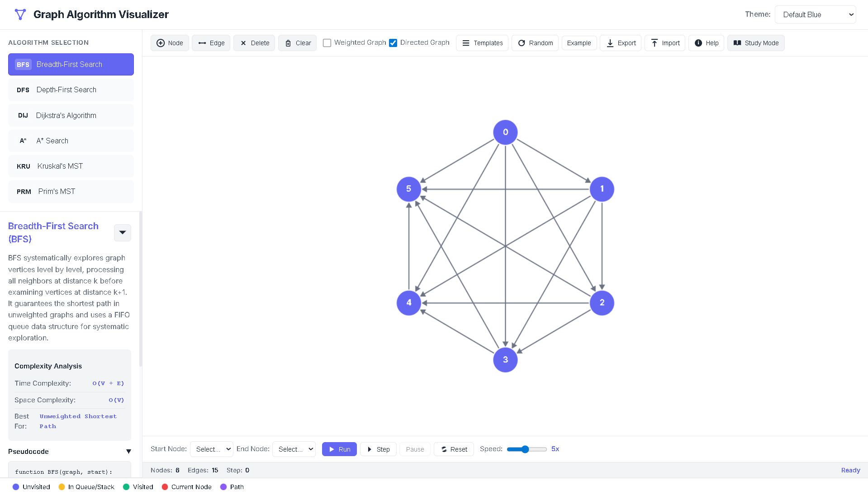Click the Visited legend color dot
The image size is (868, 495).
coord(126,487)
